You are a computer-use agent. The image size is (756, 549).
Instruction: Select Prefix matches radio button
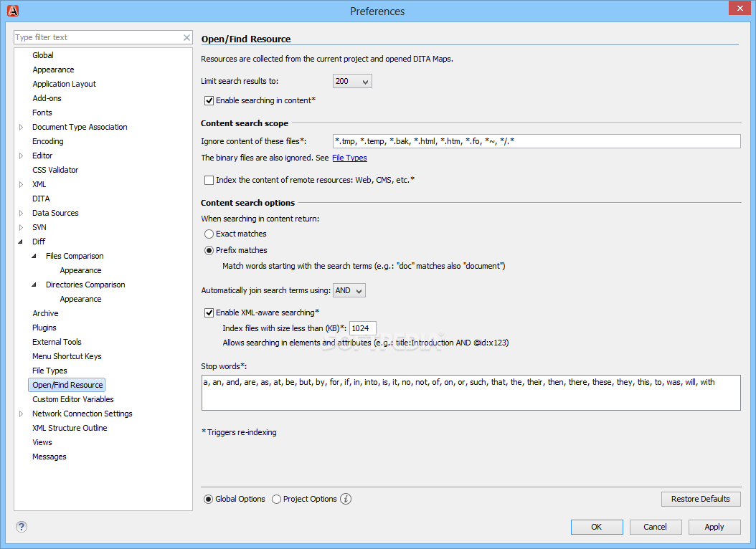(x=209, y=250)
